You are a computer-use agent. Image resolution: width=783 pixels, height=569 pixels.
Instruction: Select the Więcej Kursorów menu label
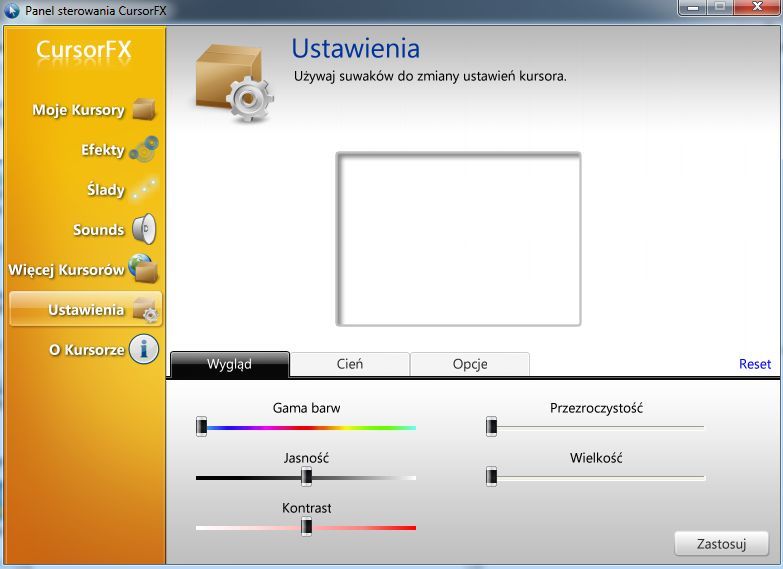pos(66,270)
